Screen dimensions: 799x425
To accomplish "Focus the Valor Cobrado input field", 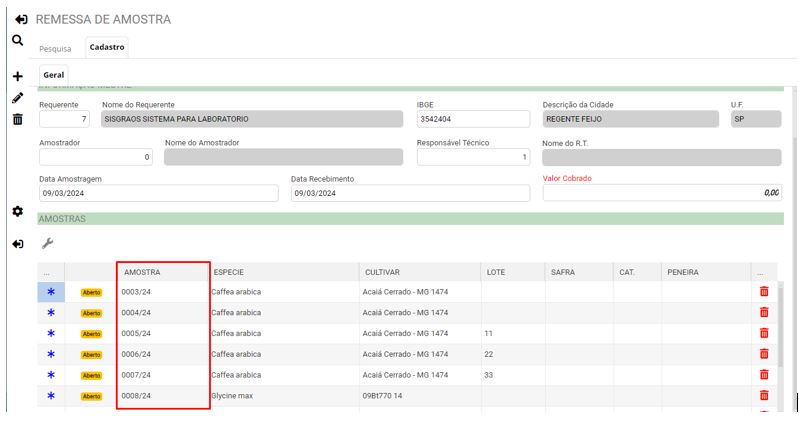I will (661, 193).
